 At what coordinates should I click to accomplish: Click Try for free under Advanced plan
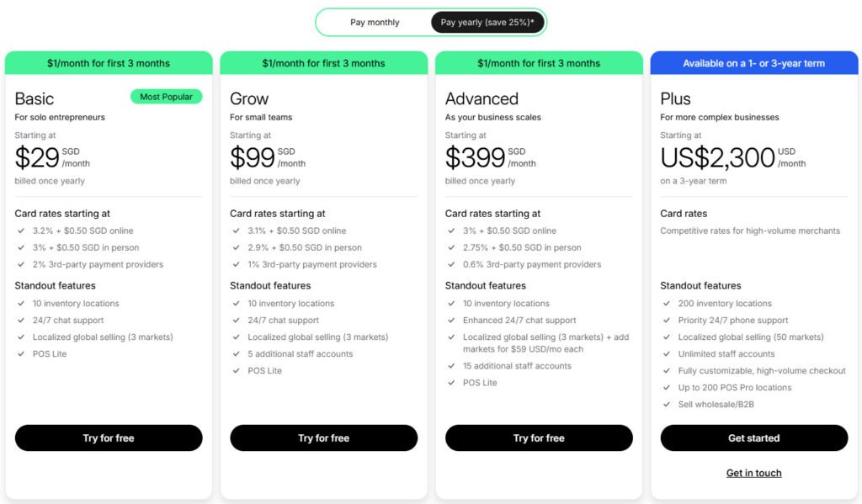click(539, 438)
